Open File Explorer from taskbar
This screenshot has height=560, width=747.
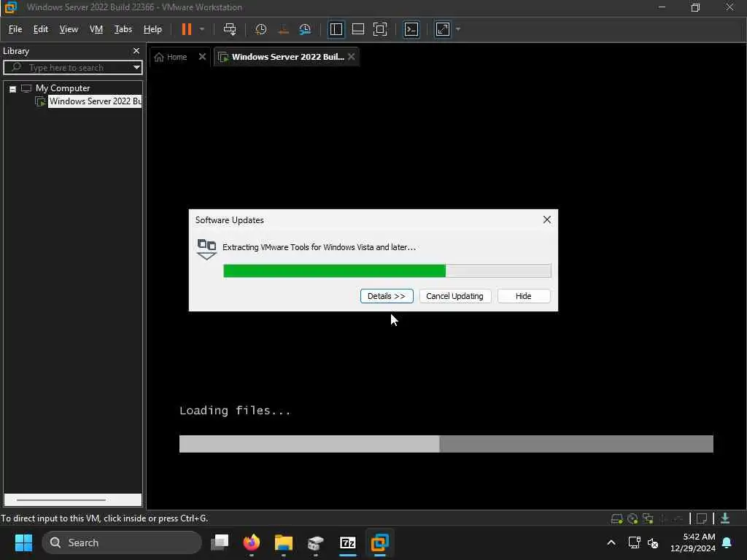pyautogui.click(x=284, y=542)
